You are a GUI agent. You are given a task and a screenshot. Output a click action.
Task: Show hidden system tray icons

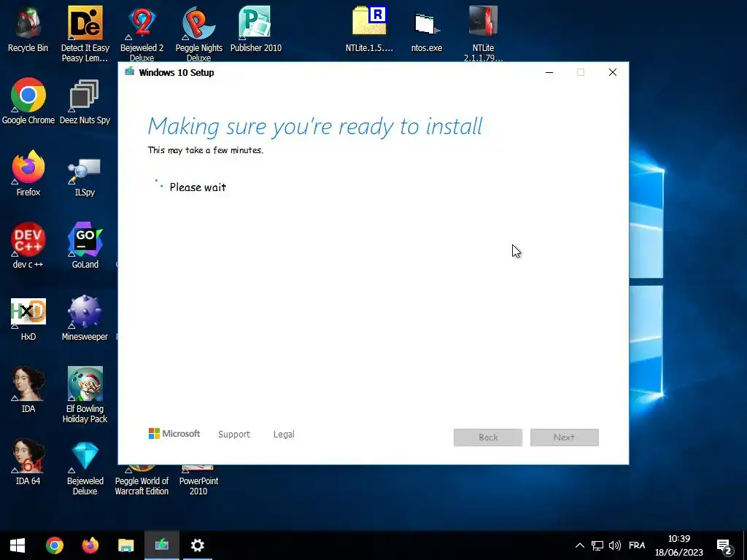(579, 545)
